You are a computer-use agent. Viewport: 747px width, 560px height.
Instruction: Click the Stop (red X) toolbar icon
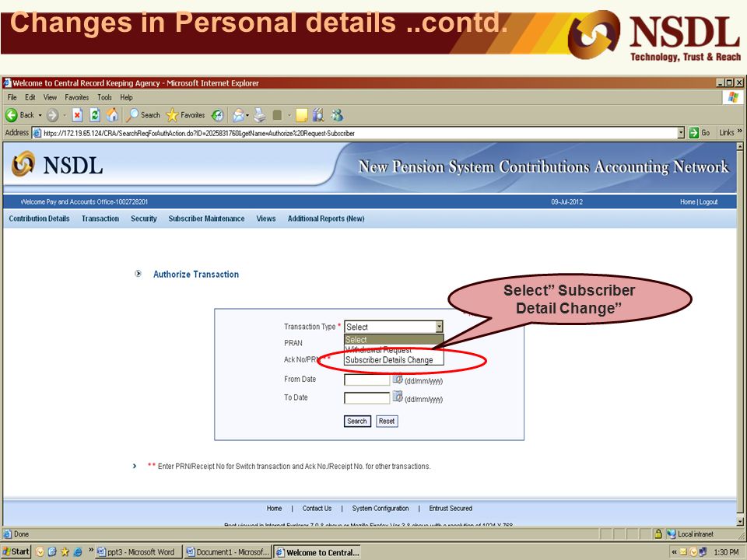77,115
